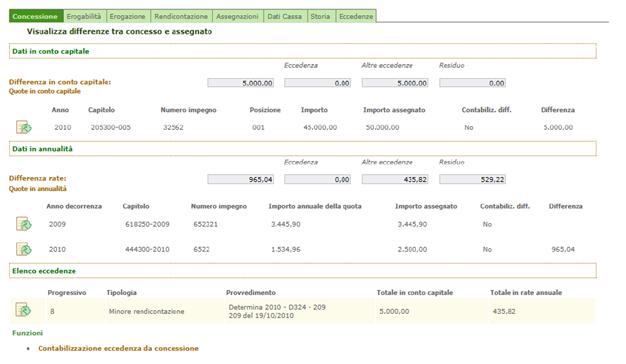The height and width of the screenshot is (364, 626).
Task: Open detail icon for Minore rendicontazione row
Action: (x=23, y=310)
